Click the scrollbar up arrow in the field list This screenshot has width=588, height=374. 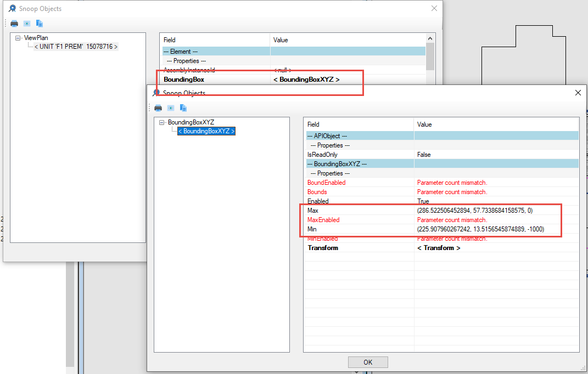430,38
